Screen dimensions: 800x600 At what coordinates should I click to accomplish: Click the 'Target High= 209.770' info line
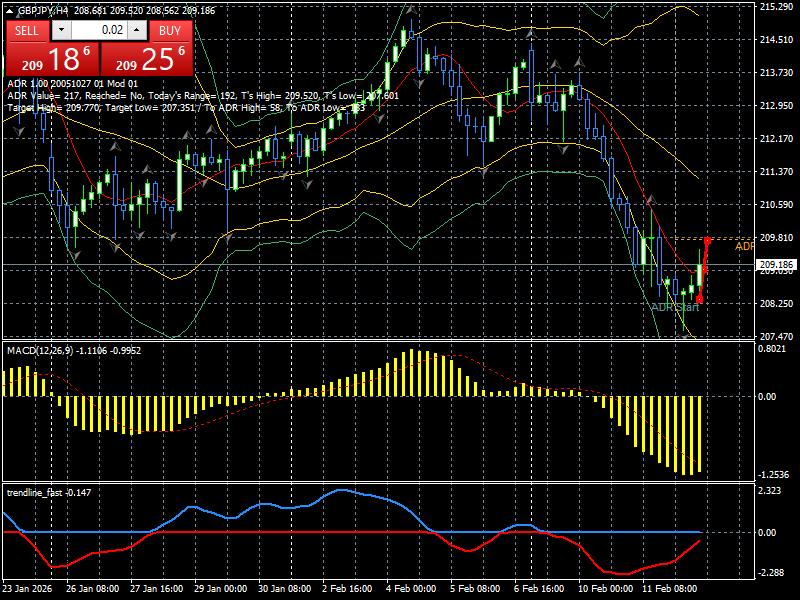point(186,108)
